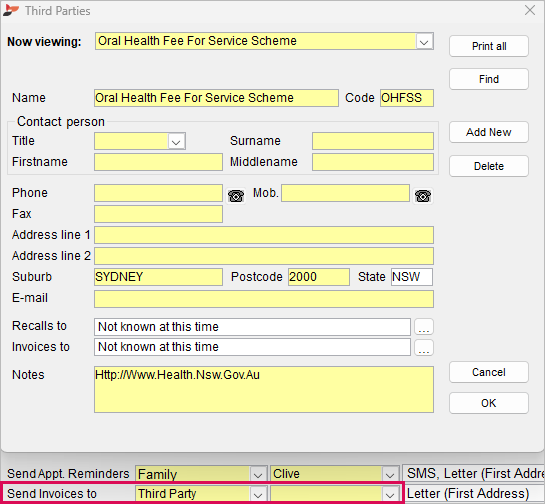Expand the Clive dropdown arrow
545x504 pixels.
(x=390, y=474)
